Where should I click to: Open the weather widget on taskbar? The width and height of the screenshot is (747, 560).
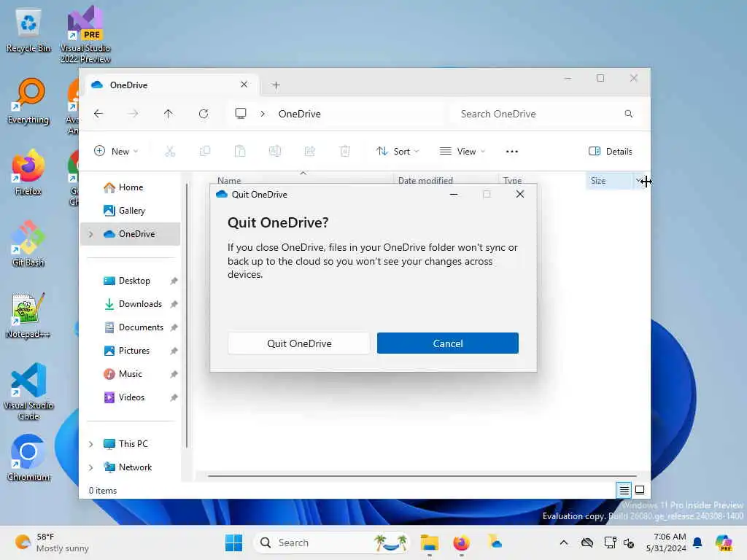(53, 542)
